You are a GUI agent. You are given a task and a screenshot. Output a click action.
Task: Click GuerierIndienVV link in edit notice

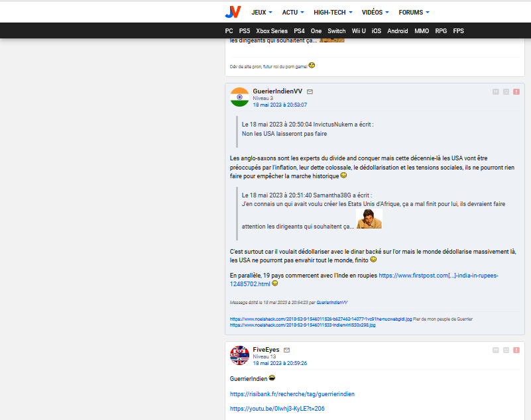tap(332, 303)
